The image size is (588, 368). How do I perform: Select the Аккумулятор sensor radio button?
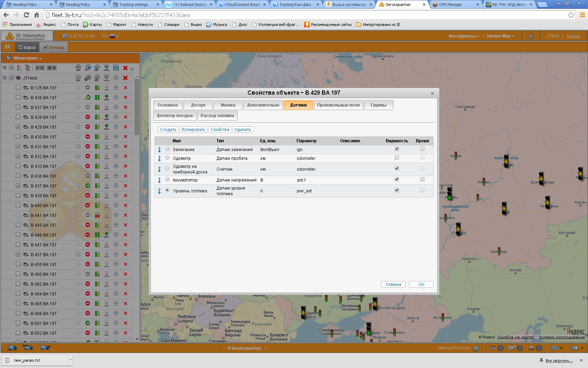[x=167, y=179]
